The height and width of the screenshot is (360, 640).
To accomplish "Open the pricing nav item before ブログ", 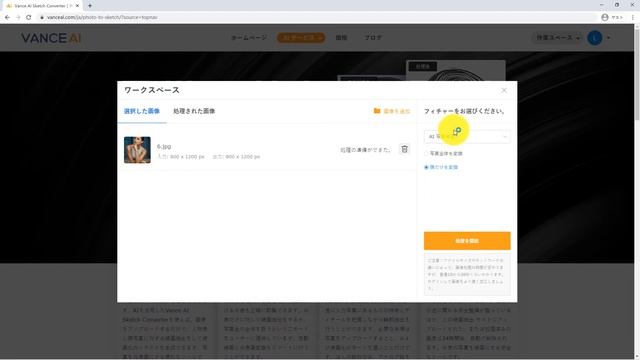I will tap(341, 38).
